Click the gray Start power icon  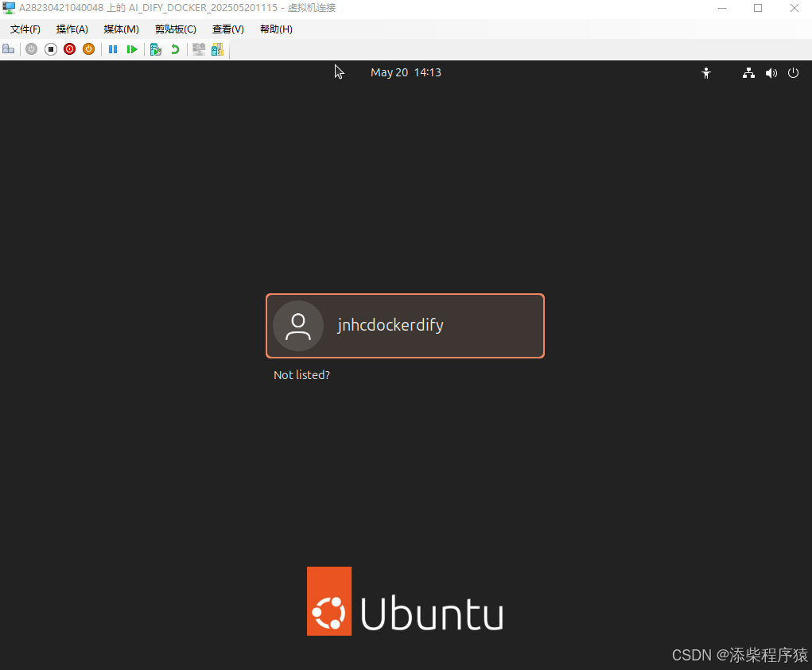pos(32,49)
